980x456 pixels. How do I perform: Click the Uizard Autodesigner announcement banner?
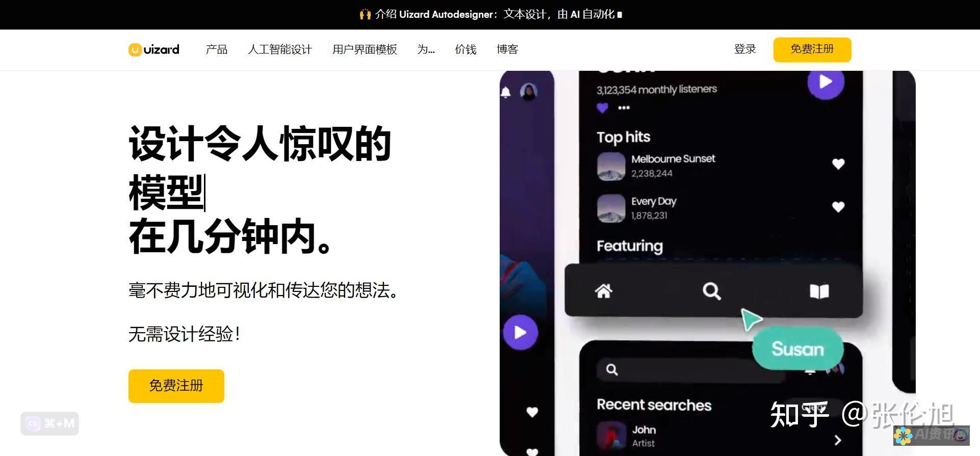490,14
